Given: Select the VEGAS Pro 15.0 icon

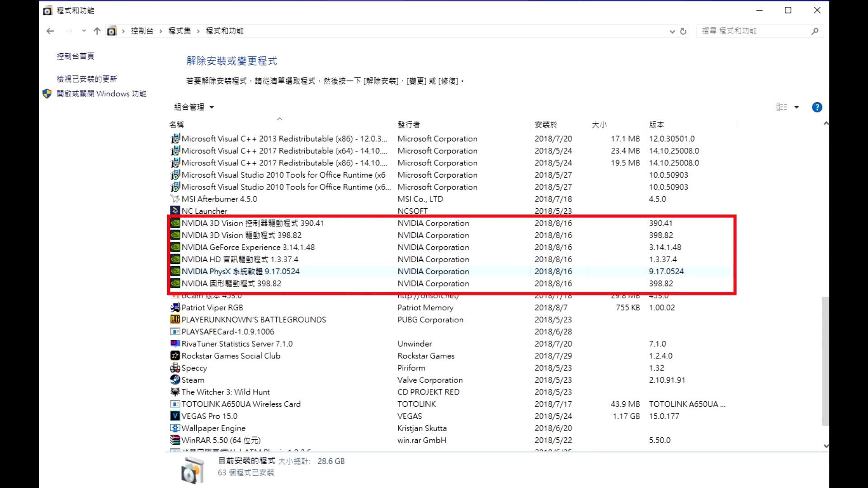Looking at the screenshot, I should 176,416.
